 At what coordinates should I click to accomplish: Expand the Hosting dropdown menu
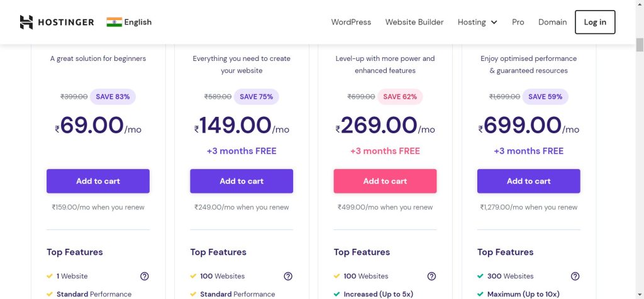[477, 22]
